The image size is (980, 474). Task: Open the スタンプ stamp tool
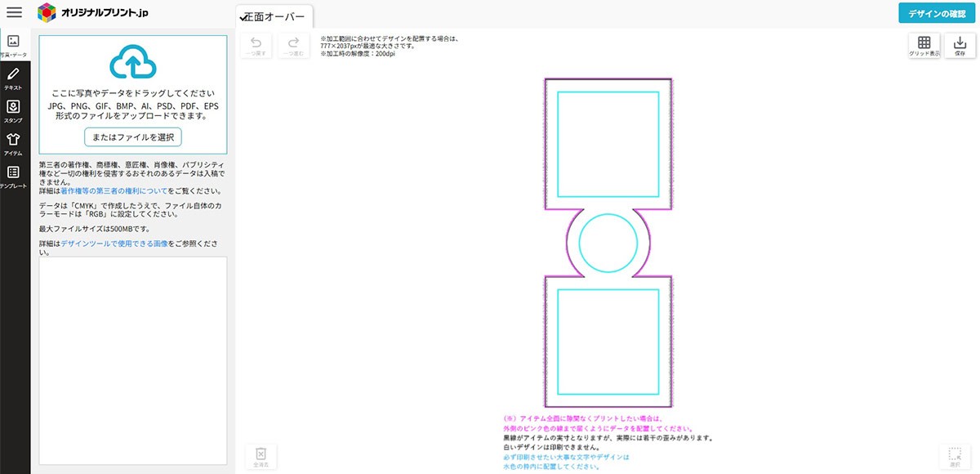[13, 112]
